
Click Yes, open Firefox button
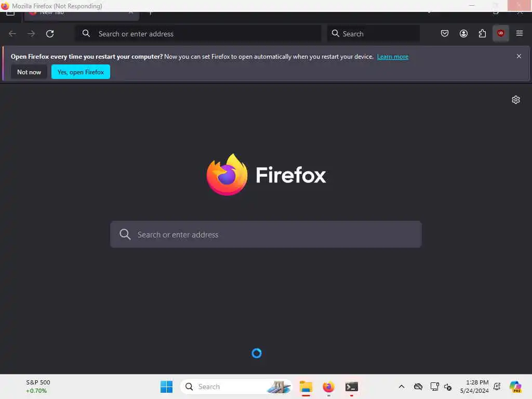click(x=81, y=72)
